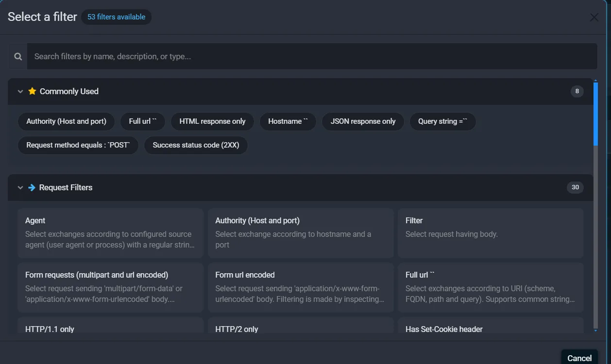Screen dimensions: 611x364
Task: Click the 53 filters available badge
Action: [116, 17]
